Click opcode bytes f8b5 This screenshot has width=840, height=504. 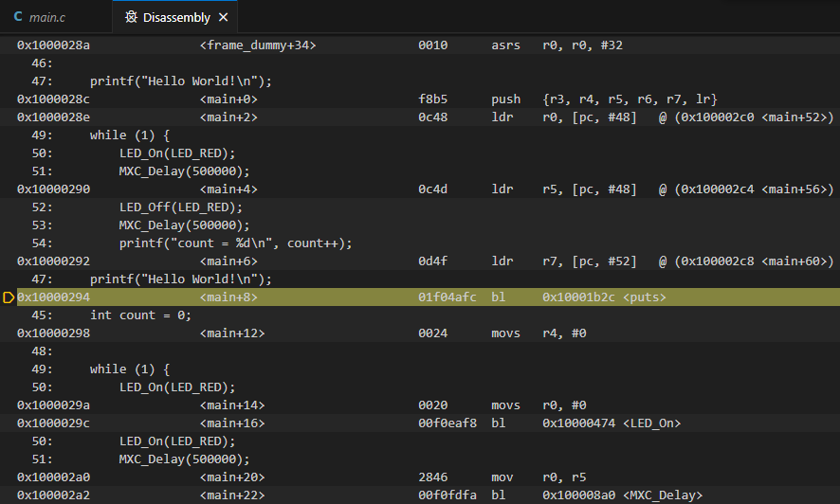433,99
